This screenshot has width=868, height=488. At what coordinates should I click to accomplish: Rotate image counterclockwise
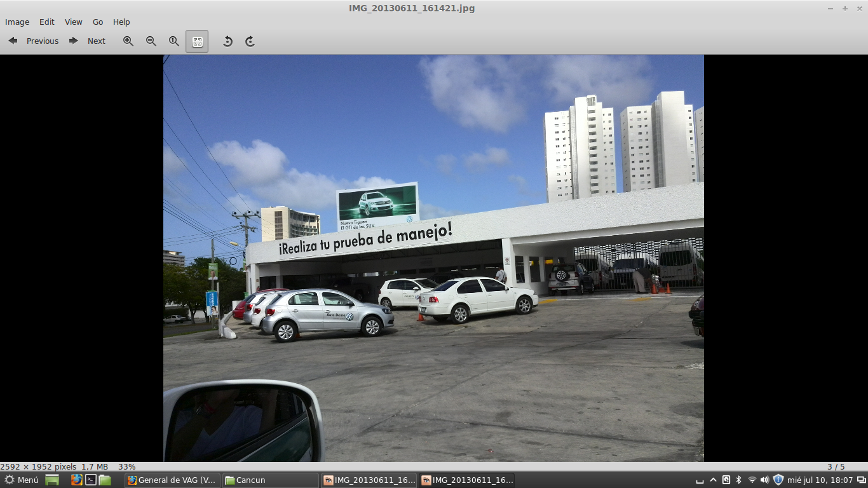coord(227,41)
